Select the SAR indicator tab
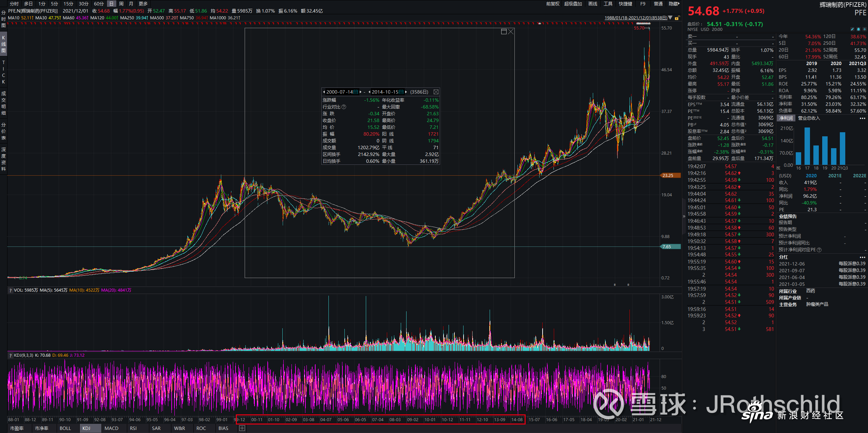 pos(156,428)
